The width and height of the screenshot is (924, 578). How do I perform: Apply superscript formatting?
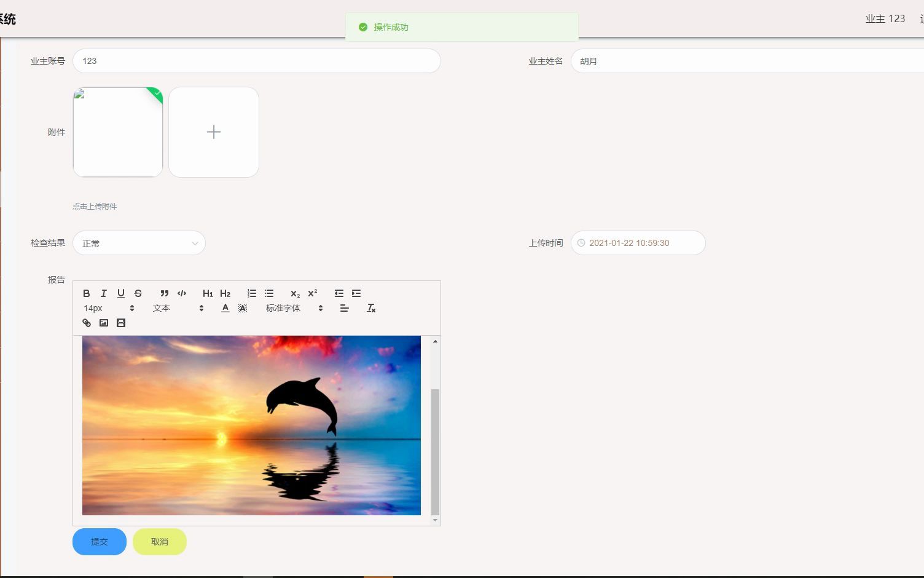pos(313,293)
